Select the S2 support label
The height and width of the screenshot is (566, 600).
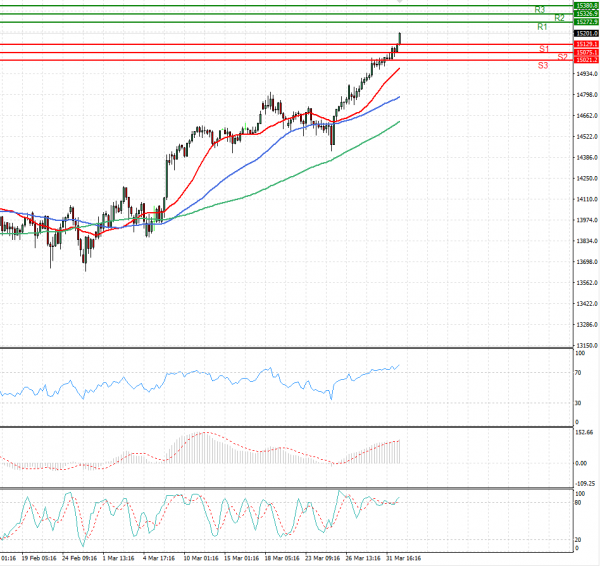pos(562,57)
